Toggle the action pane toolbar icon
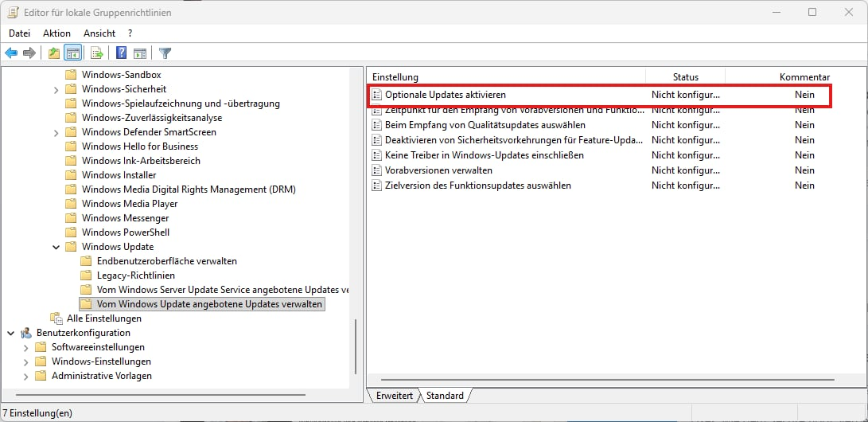 [140, 53]
